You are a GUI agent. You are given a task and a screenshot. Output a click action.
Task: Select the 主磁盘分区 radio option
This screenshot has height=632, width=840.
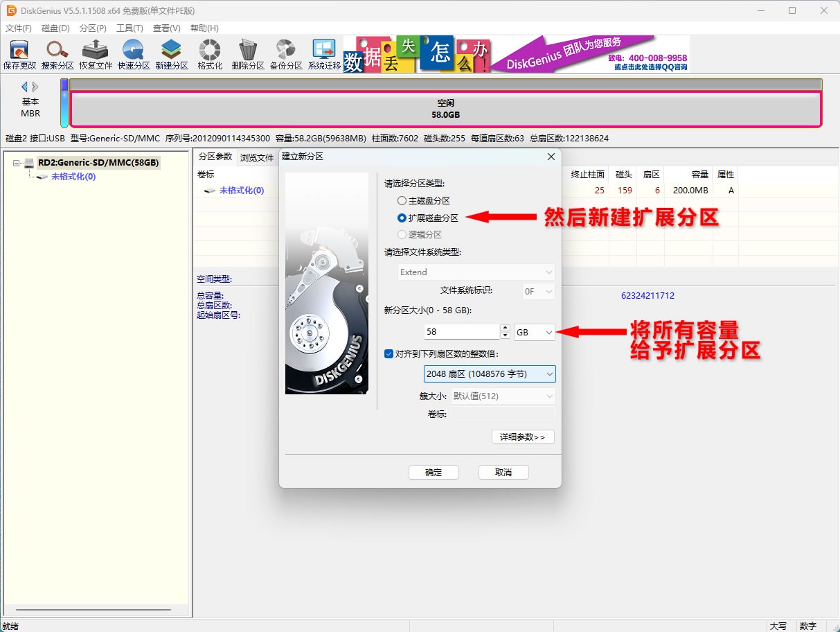(402, 201)
